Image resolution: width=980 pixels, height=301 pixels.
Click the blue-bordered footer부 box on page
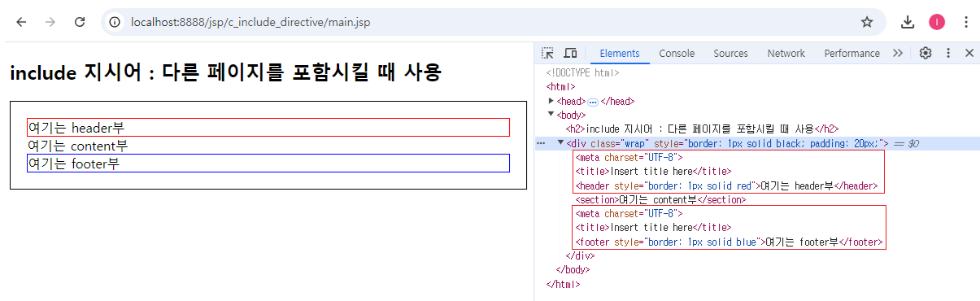click(x=268, y=164)
